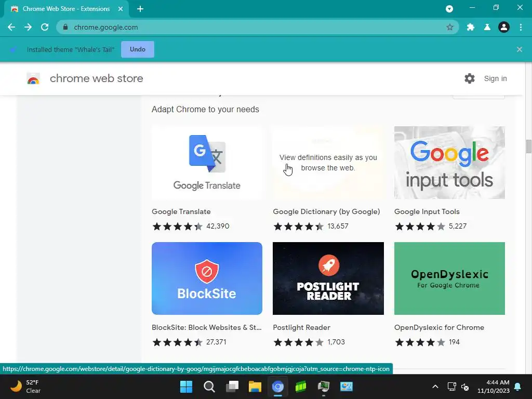
Task: Open Task View on the taskbar
Action: click(232, 387)
